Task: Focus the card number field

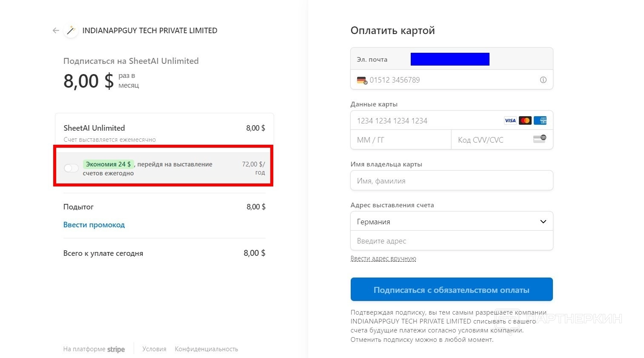Action: point(426,121)
